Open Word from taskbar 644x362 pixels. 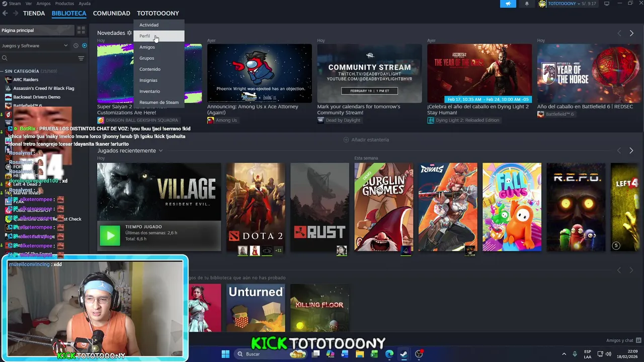click(x=345, y=354)
